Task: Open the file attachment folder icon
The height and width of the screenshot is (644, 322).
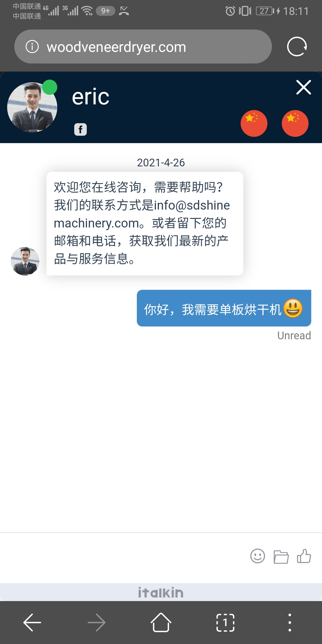Action: pos(281,557)
